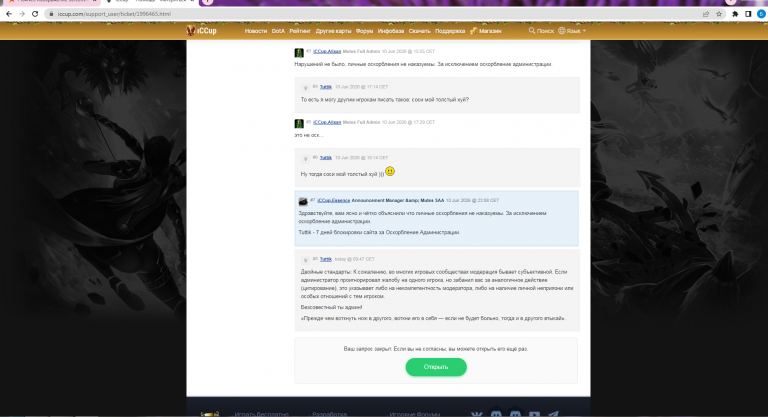Click the share page icon in address bar

click(706, 14)
